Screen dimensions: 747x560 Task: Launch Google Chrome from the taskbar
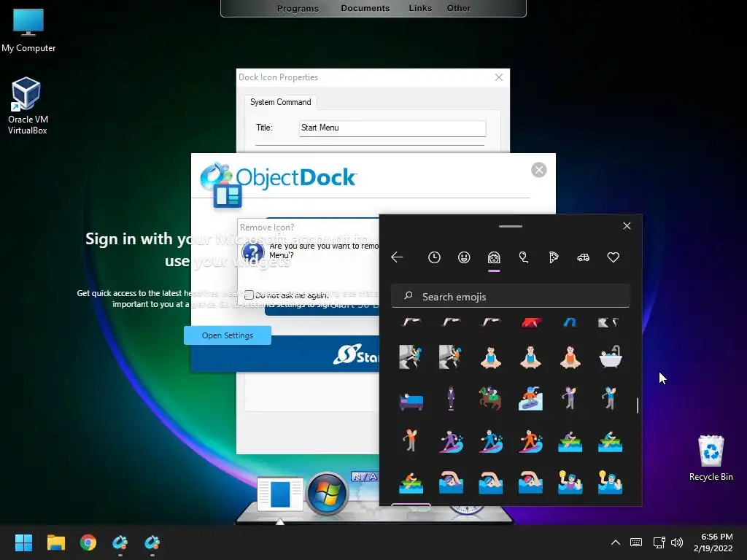tap(88, 542)
